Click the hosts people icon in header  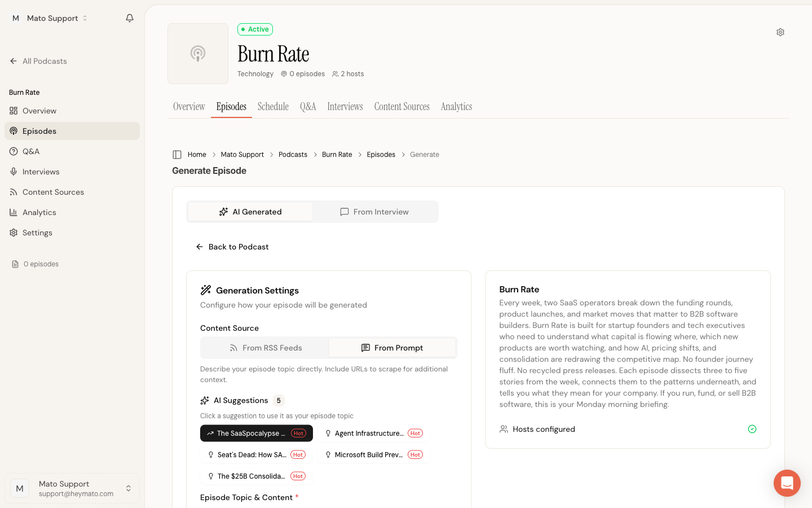(336, 74)
